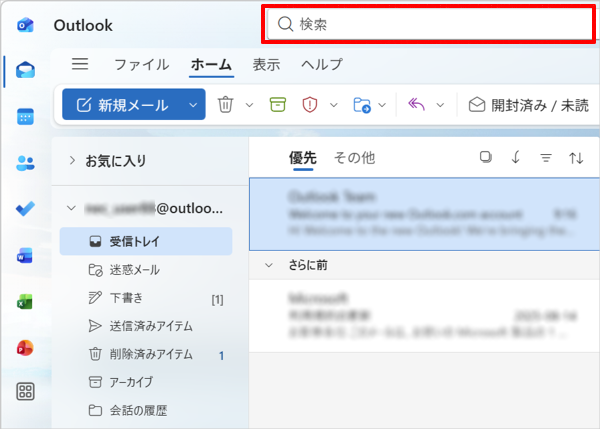
Task: Reply all with the purple arrow icon
Action: 416,104
